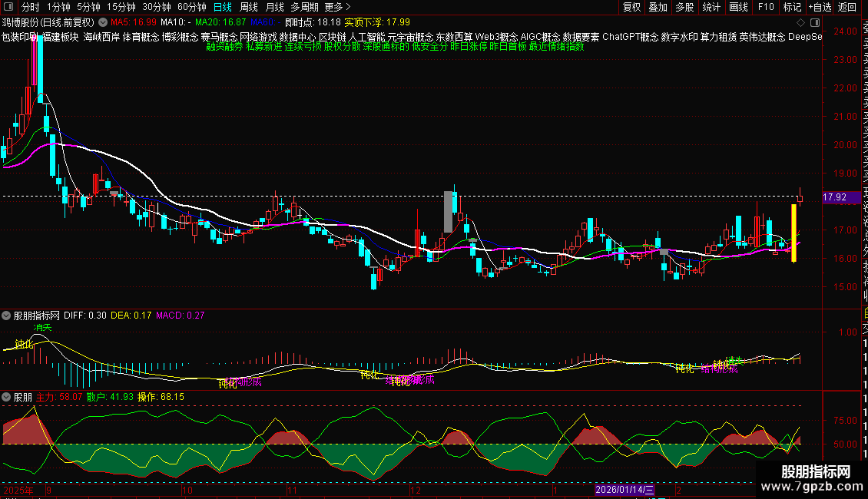Switch to the 60分钟 period tab
This screenshot has width=868, height=499.
pyautogui.click(x=192, y=7)
